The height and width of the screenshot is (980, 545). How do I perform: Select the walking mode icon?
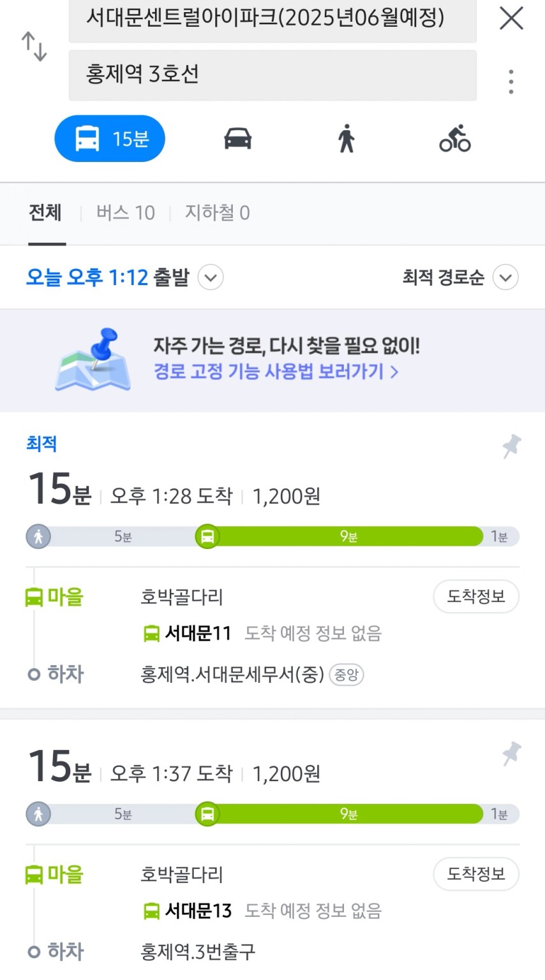(347, 138)
